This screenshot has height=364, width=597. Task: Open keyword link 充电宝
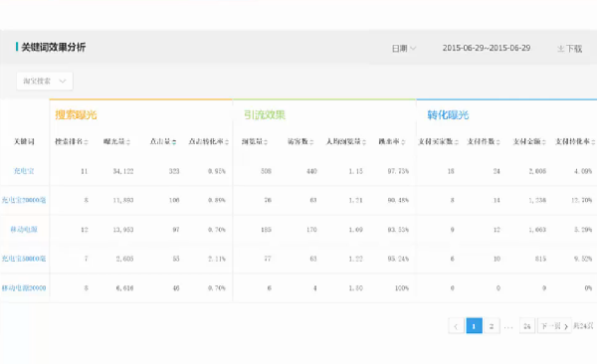(x=24, y=171)
